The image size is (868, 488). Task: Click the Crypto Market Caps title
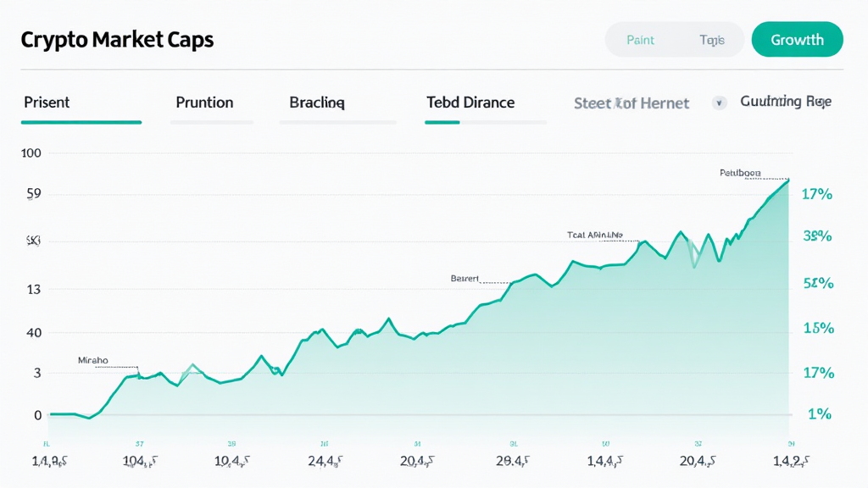(117, 40)
